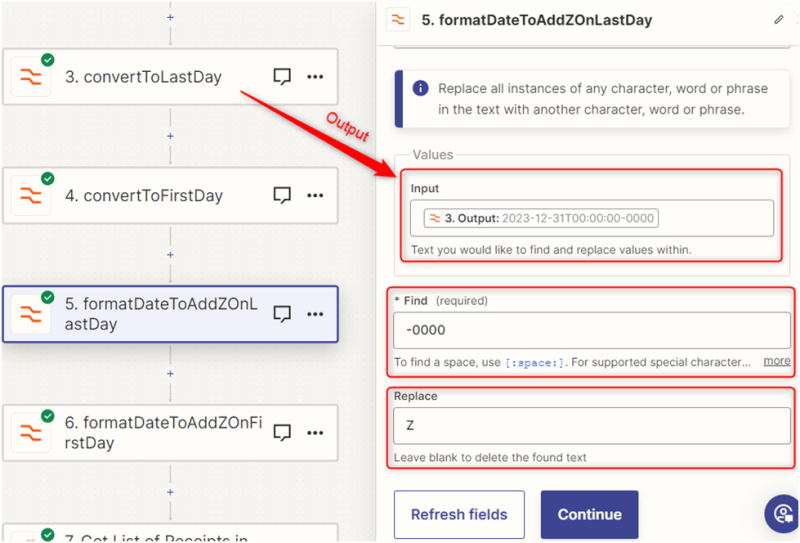
Task: Select the 6. formatDateToAddZOnFirstDay step
Action: coord(150,432)
